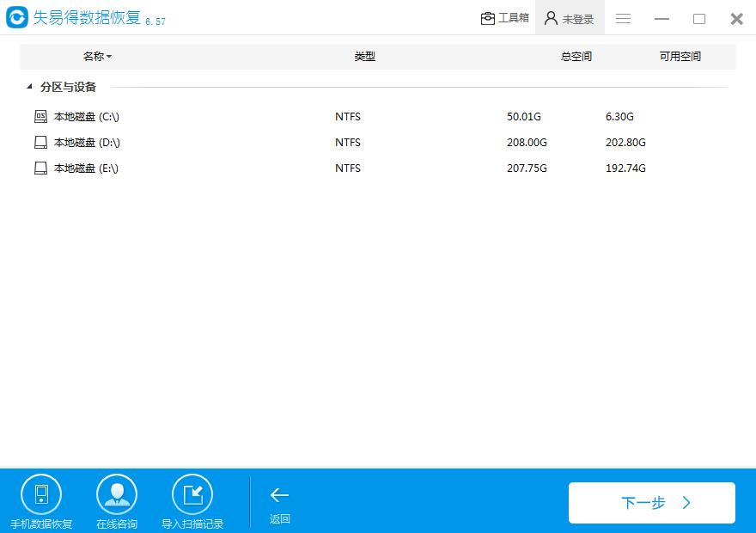Screen dimensions: 756x533
Task: Click the 类型 column header
Action: [365, 56]
